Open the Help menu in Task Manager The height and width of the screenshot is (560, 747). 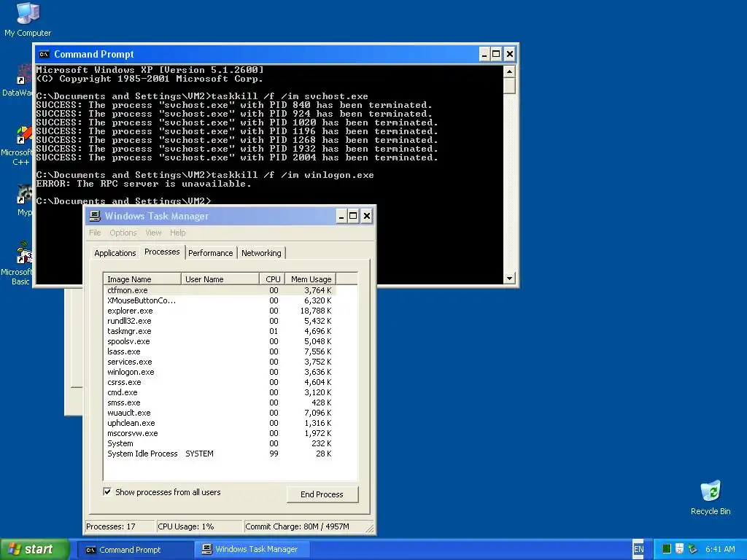click(178, 233)
